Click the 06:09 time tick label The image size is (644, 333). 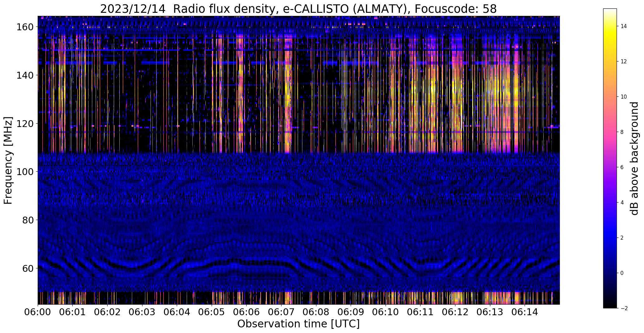pos(351,312)
